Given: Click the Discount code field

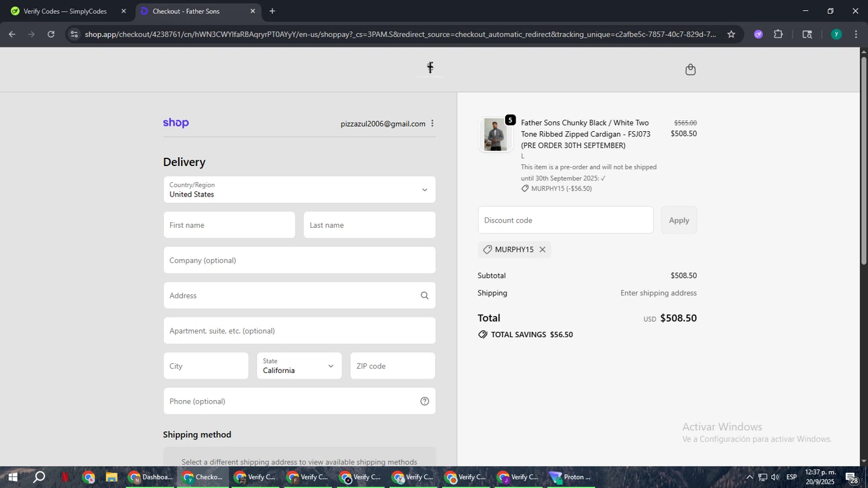Looking at the screenshot, I should click(565, 220).
